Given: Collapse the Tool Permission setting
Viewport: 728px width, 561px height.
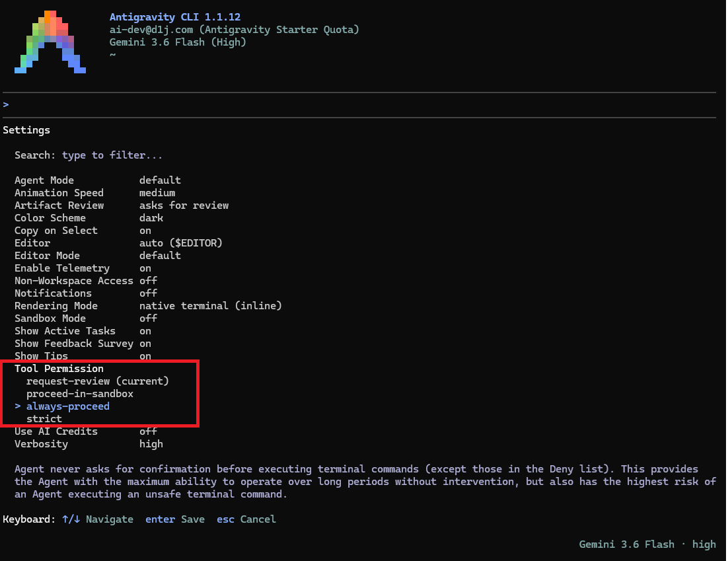Looking at the screenshot, I should pos(59,368).
